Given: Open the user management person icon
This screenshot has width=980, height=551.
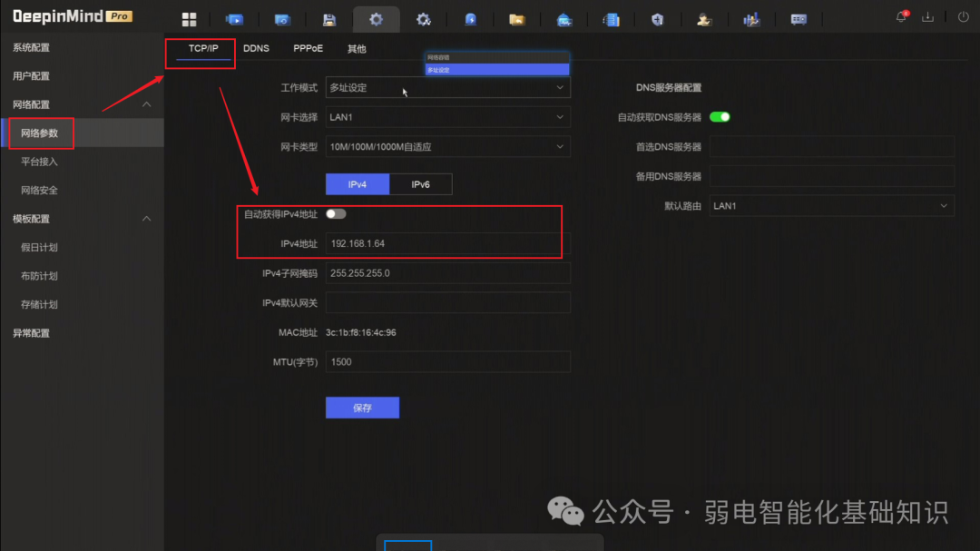Looking at the screenshot, I should click(704, 19).
